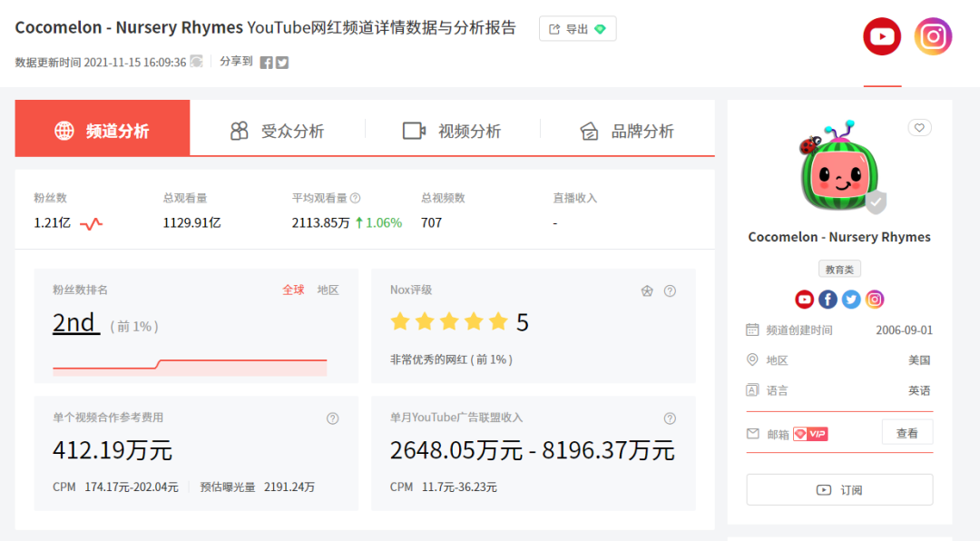This screenshot has width=980, height=541.
Task: Open the YouTube icon at top right corner
Action: [881, 36]
